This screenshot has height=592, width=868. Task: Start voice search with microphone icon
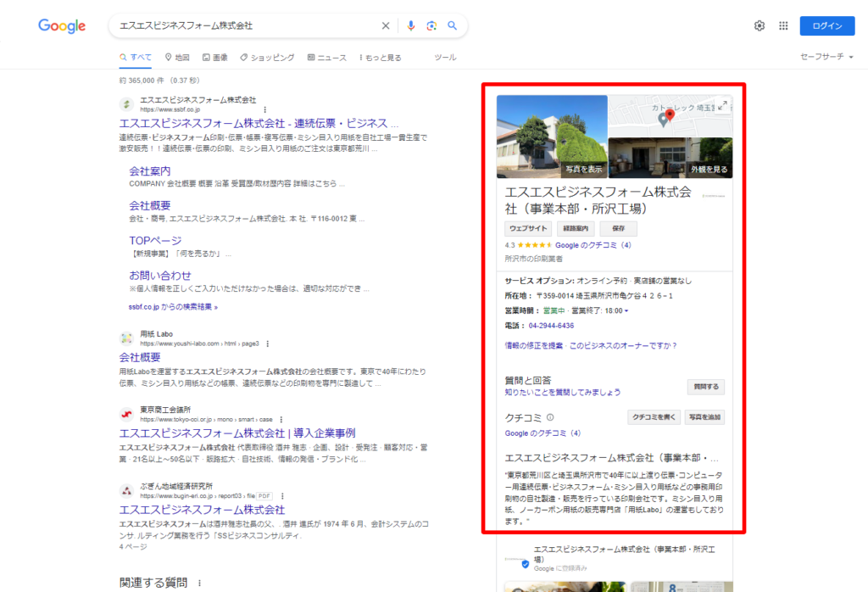pos(410,25)
